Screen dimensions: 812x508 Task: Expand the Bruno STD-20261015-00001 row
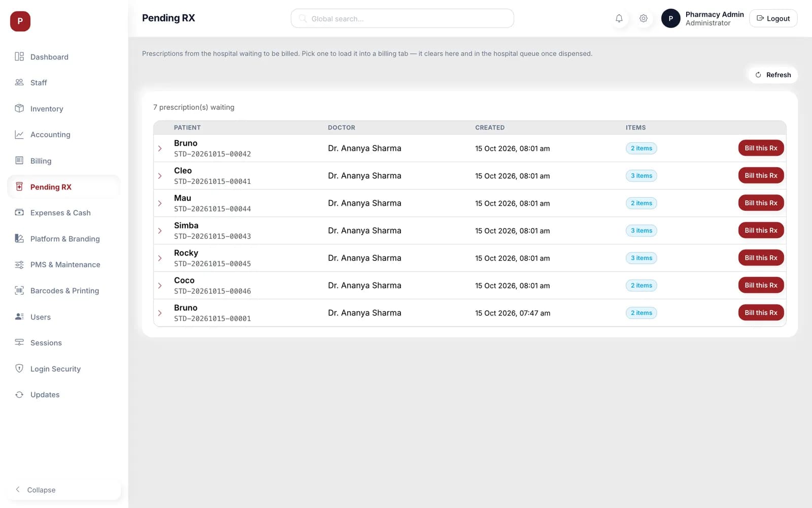click(x=160, y=313)
